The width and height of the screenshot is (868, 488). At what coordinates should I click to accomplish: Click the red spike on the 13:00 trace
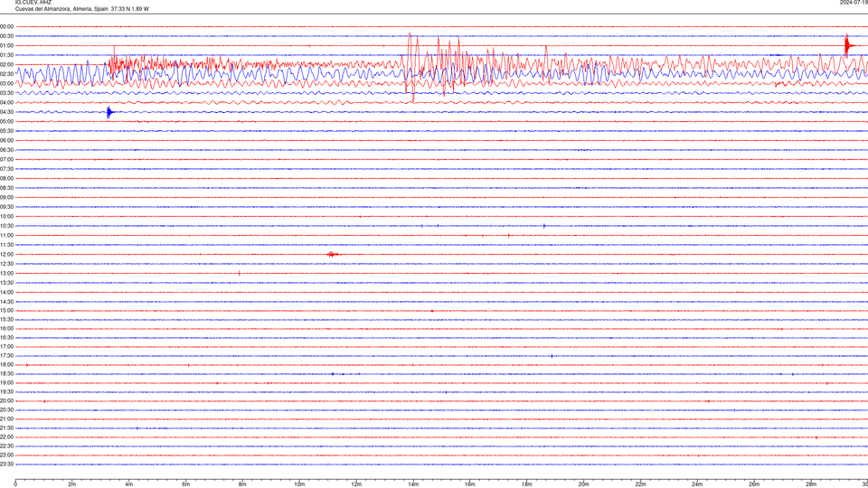click(x=239, y=273)
